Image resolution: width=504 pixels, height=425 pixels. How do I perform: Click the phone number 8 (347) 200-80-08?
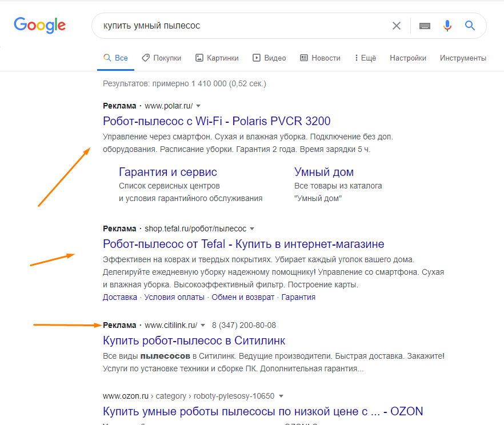[x=244, y=325]
